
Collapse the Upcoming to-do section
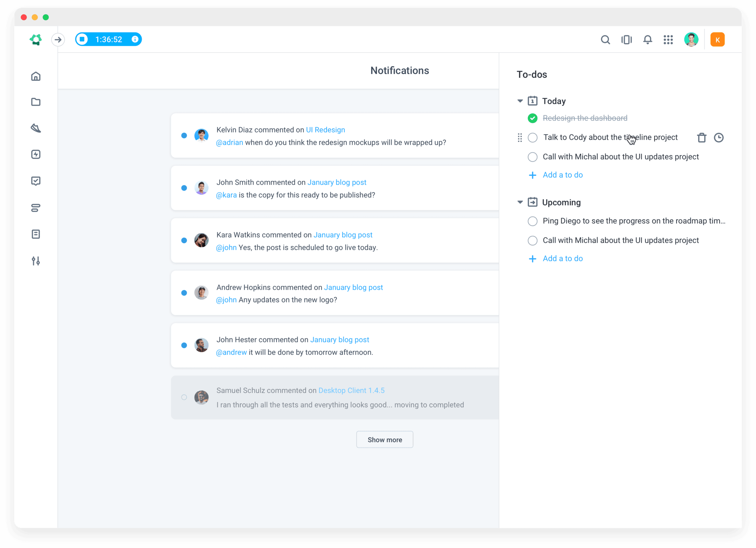click(520, 202)
